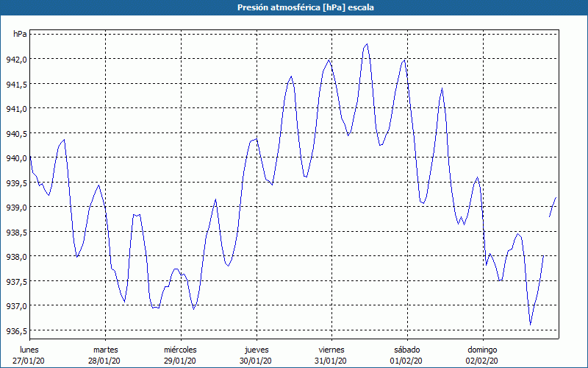Click the date 31/01/20
Screen dimensions: 588x368
click(x=331, y=361)
